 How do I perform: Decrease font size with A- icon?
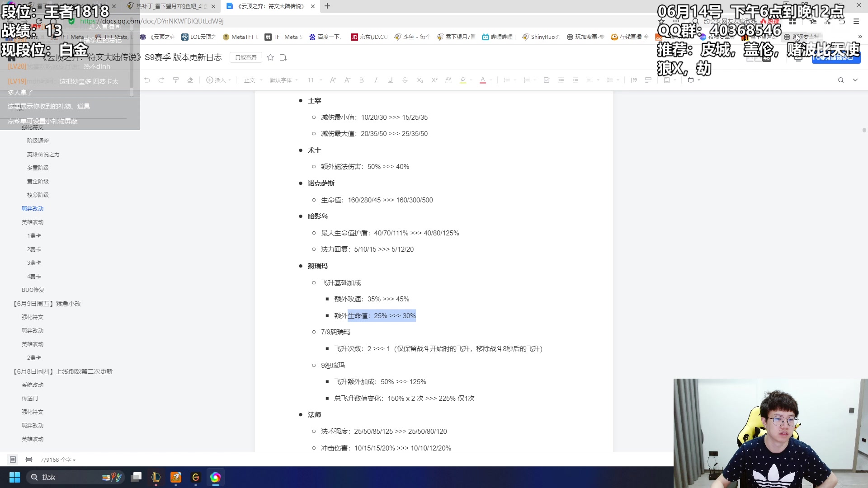pyautogui.click(x=347, y=80)
